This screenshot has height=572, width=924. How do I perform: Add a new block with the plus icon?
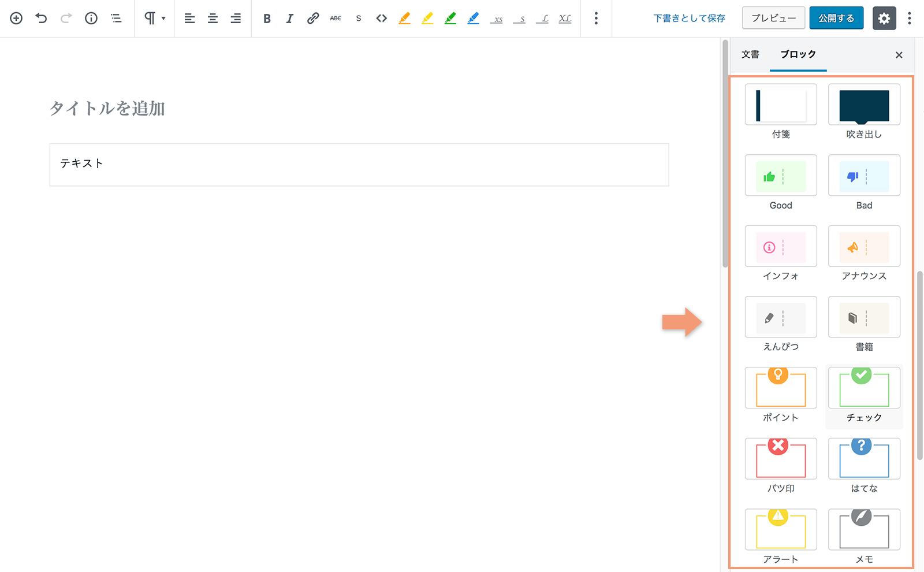pos(16,18)
